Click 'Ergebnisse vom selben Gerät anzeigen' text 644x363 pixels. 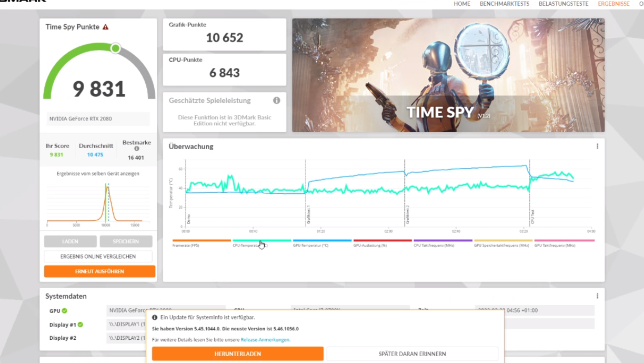tap(98, 173)
